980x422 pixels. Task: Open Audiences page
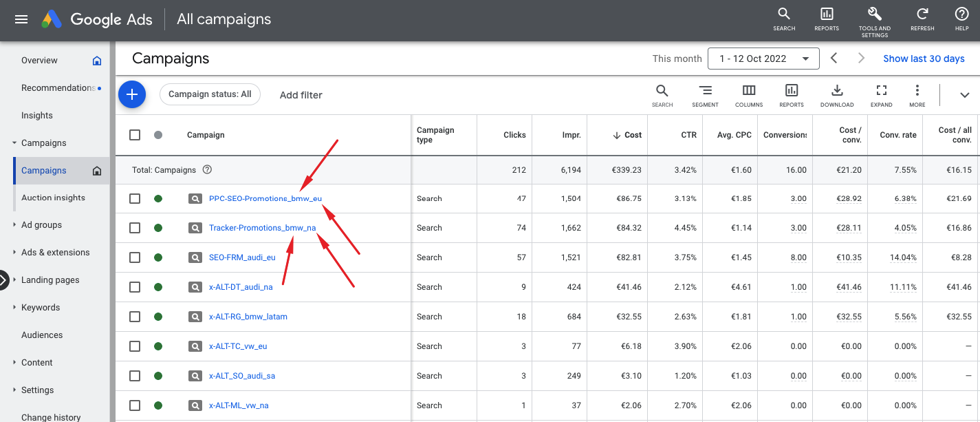click(42, 335)
